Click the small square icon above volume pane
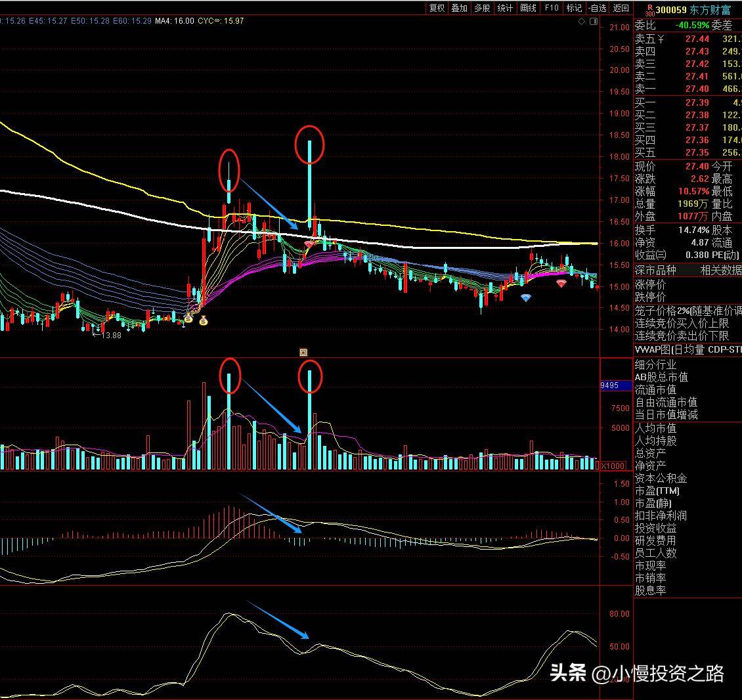 tap(303, 352)
